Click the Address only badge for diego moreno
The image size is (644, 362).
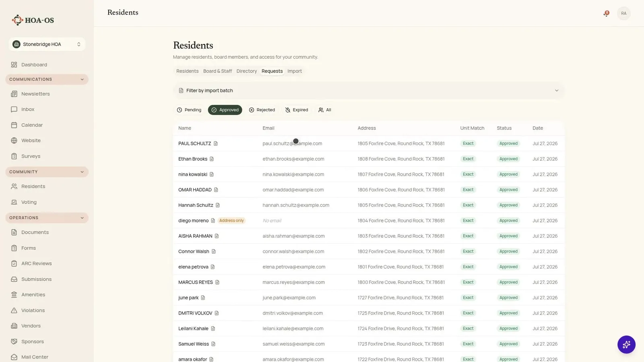point(231,220)
